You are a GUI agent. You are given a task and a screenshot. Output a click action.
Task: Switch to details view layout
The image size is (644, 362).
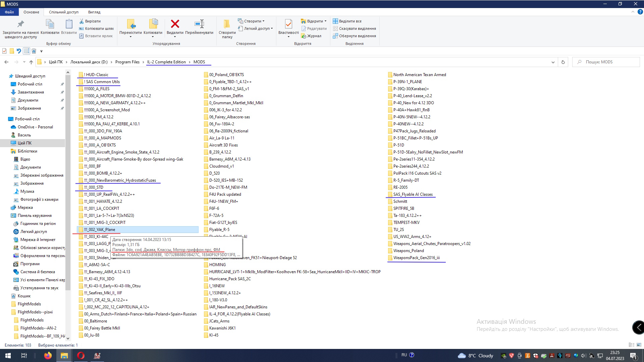pyautogui.click(x=632, y=345)
